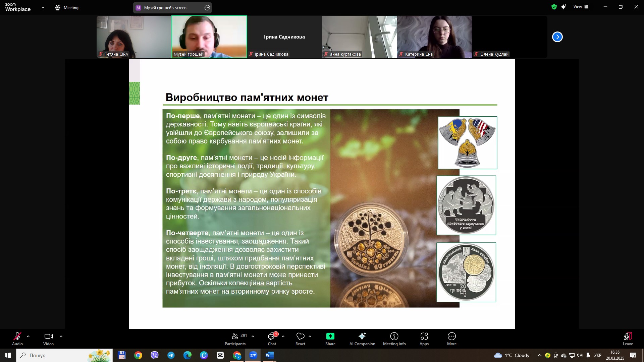The image size is (644, 362).
Task: Expand audio settings arrow next to Audio
Action: pos(28,336)
